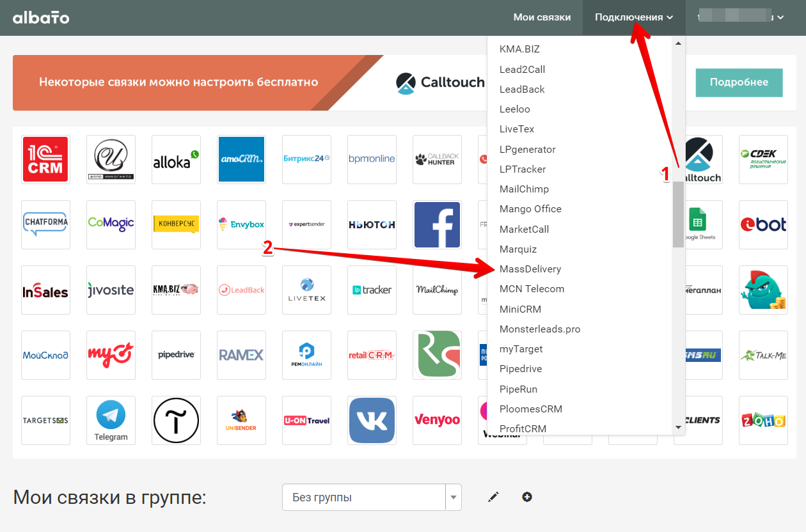Choose MassDelivery from the connections list
The width and height of the screenshot is (806, 532).
pyautogui.click(x=530, y=269)
